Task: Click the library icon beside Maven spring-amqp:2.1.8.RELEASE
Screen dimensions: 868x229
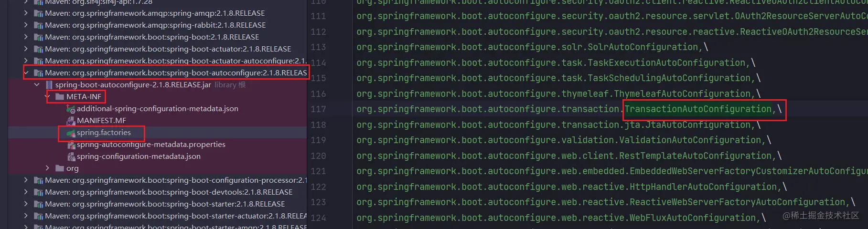Action: 38,13
